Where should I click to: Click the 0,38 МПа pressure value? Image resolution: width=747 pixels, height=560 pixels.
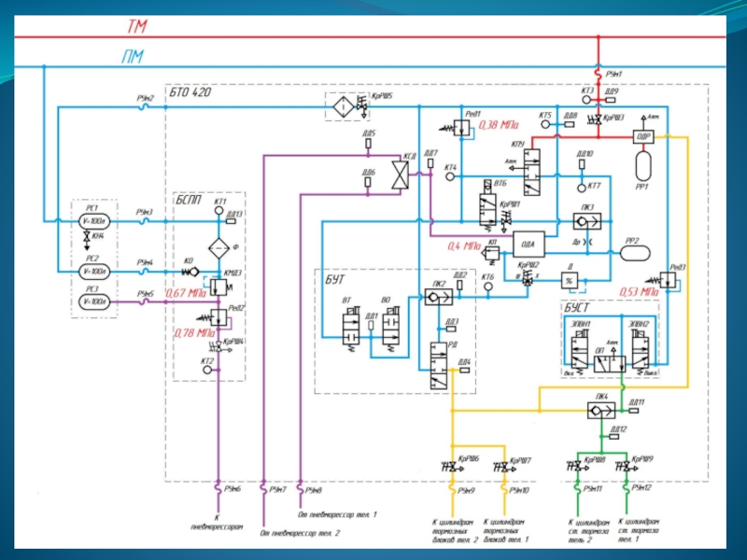tap(499, 125)
